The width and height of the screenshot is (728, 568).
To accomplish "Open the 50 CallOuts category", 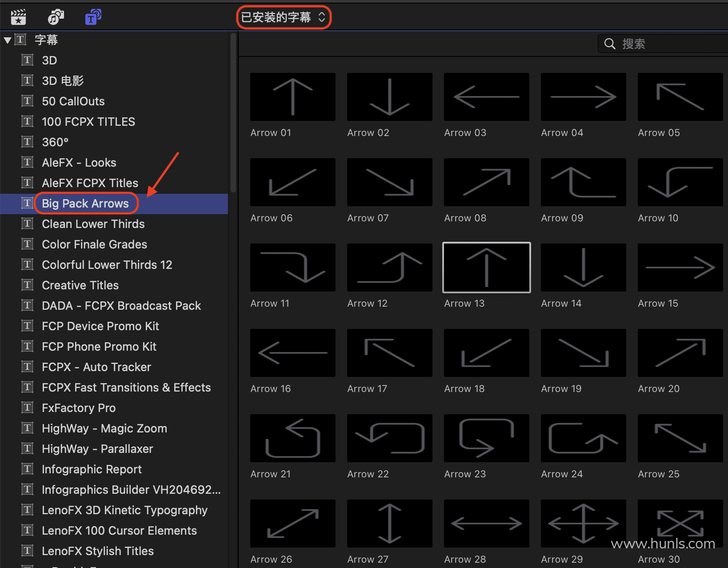I will pyautogui.click(x=73, y=101).
